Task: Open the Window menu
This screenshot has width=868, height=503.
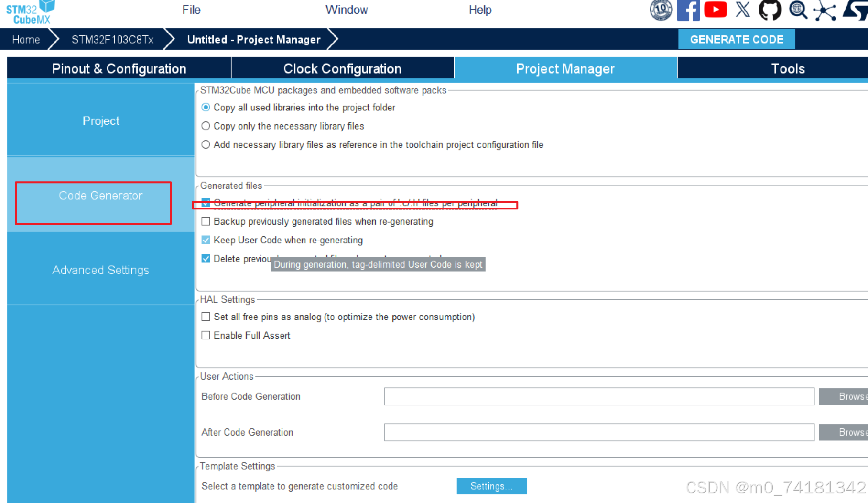Action: (347, 10)
